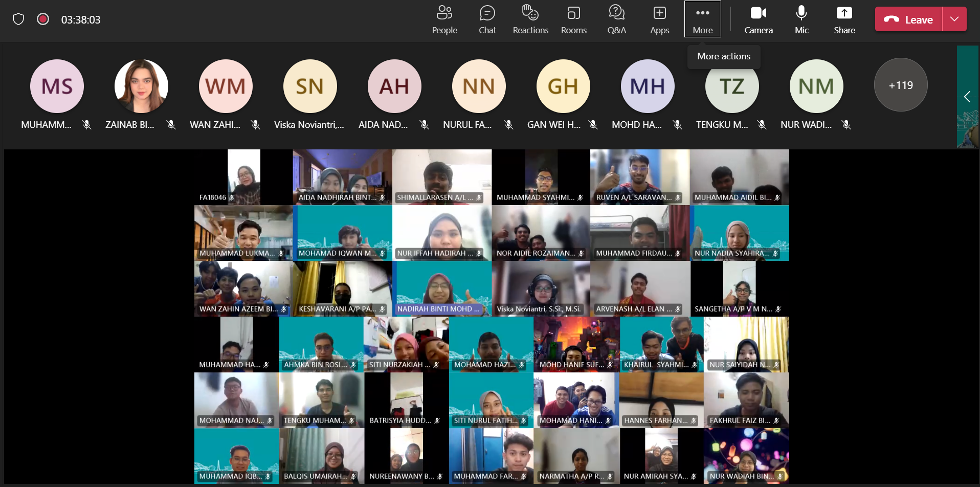Viewport: 980px width, 487px height.
Task: Click the GH avatar of GAN WEI H...
Action: pyautogui.click(x=563, y=86)
